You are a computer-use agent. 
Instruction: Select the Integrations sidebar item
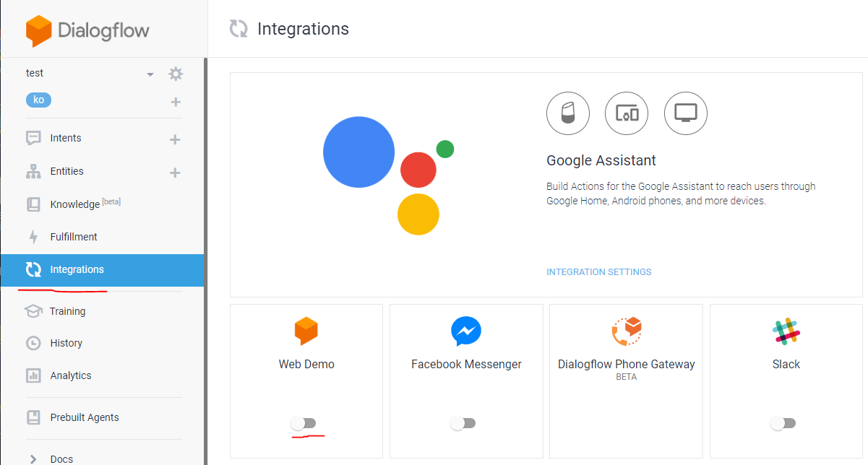click(102, 270)
